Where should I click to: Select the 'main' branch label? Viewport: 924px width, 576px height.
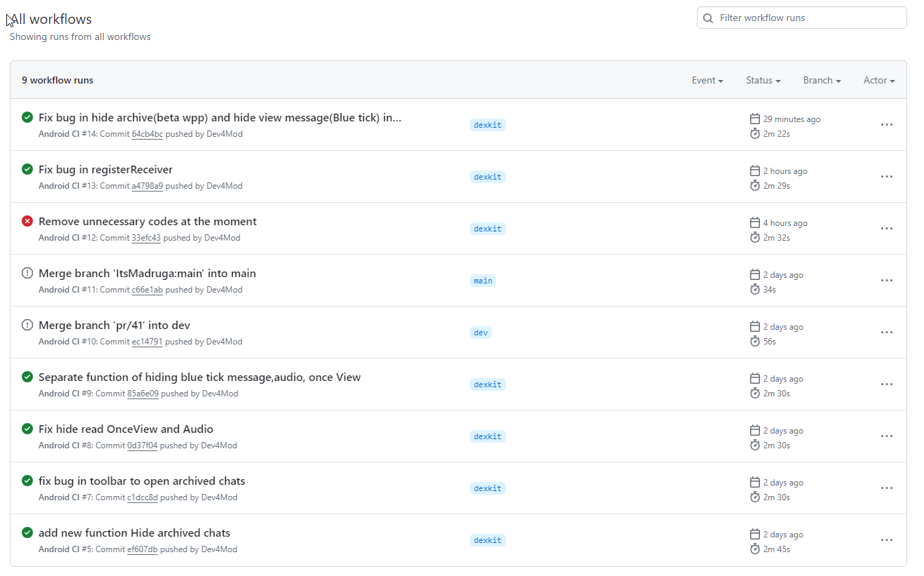coord(483,281)
